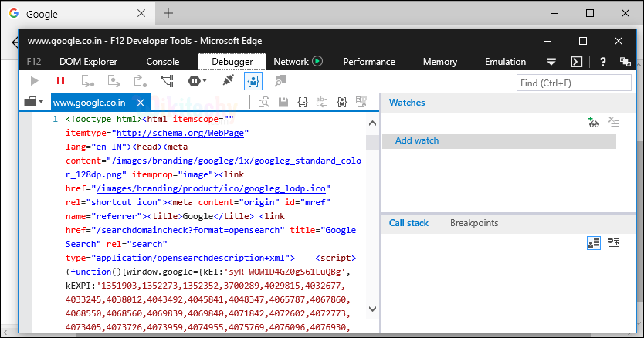The image size is (644, 338).
Task: Switch to the Console tab
Action: (163, 62)
